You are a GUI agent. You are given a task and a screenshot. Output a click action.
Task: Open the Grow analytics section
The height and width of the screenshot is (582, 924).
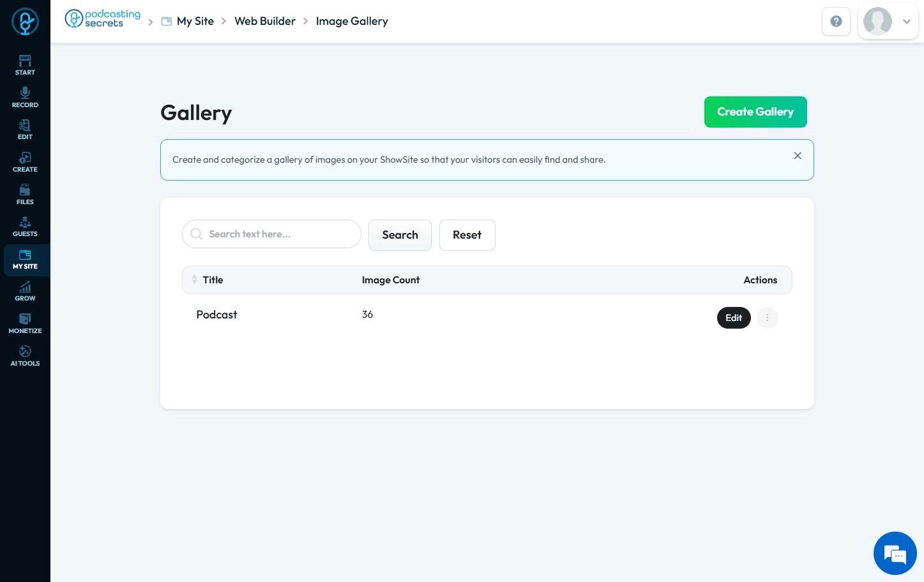(25, 291)
